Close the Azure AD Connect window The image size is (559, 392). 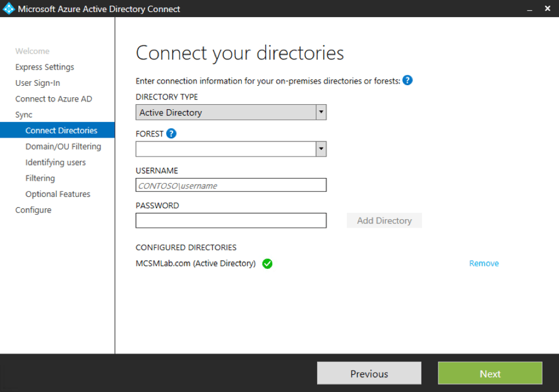[x=548, y=8]
